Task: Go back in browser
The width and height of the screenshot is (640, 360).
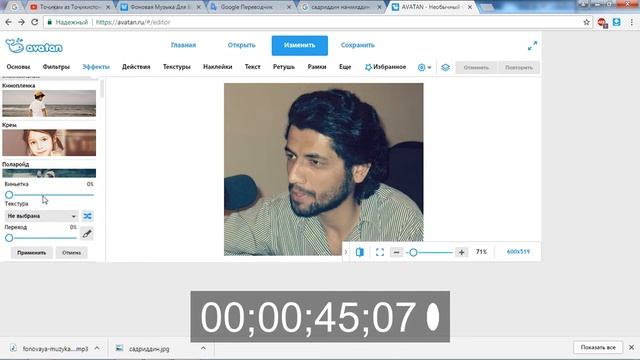Action: [9, 22]
